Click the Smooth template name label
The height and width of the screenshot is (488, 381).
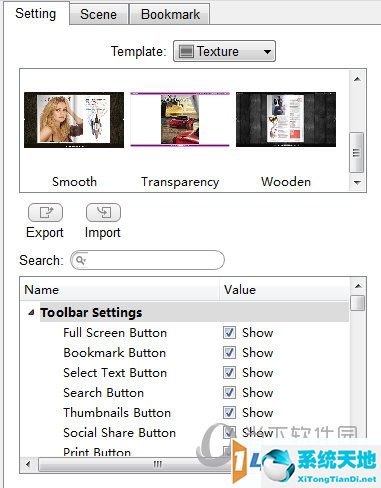[74, 182]
